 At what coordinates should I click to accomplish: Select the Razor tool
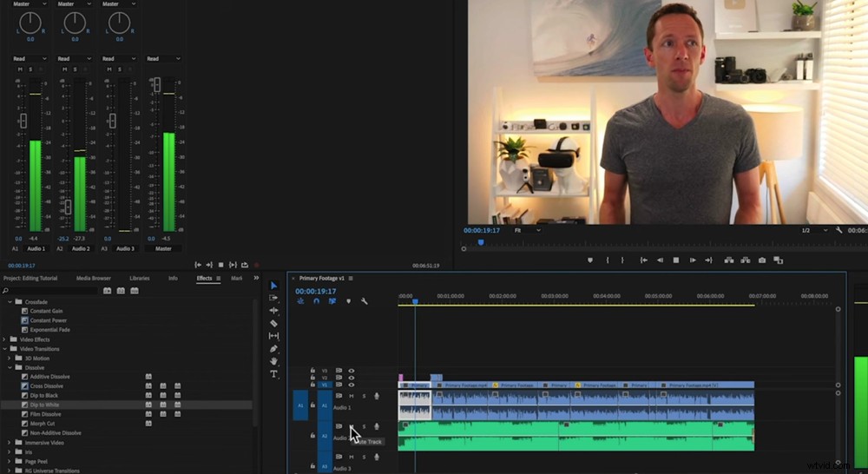coord(273,324)
